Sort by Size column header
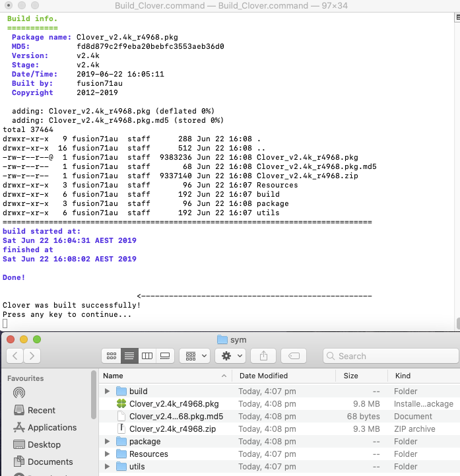 pos(362,376)
